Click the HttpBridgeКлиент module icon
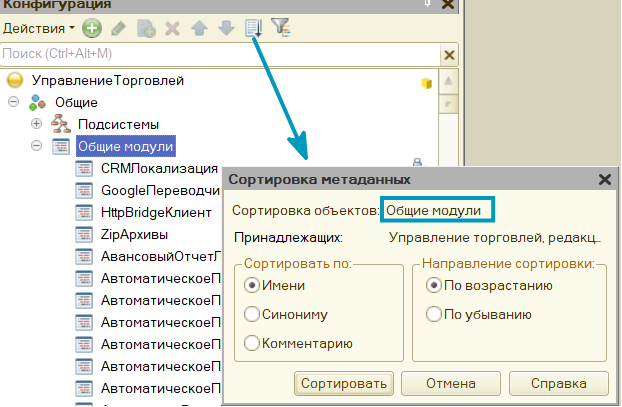The height and width of the screenshot is (407, 622). [x=84, y=212]
